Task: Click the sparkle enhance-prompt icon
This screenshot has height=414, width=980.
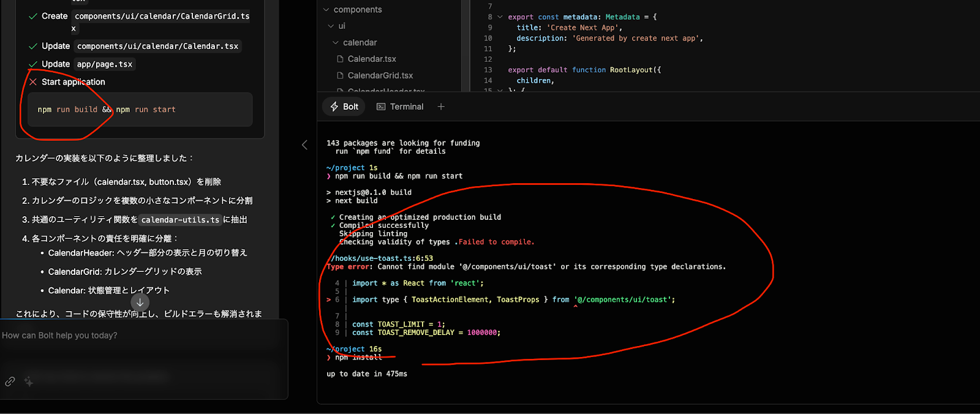Action: point(28,381)
